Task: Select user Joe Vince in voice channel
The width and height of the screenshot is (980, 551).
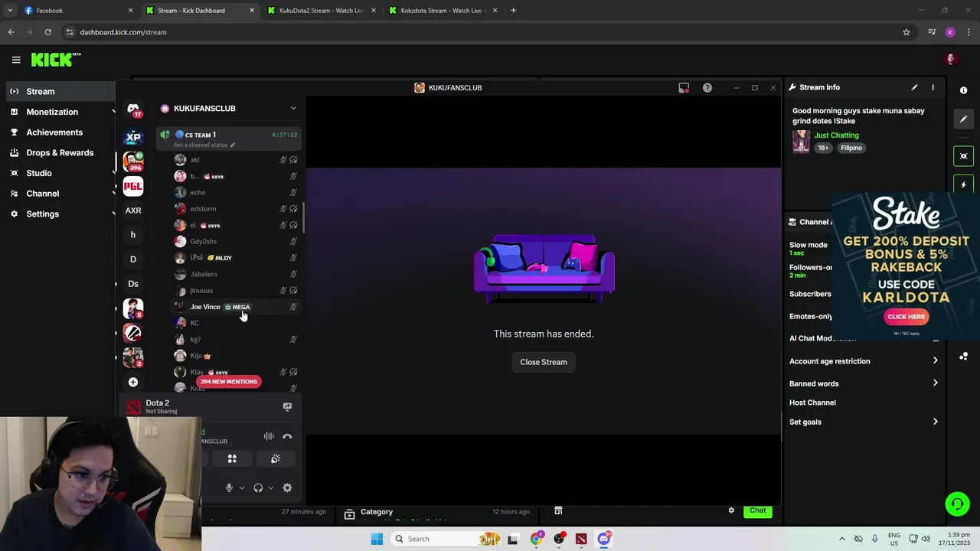Action: [236, 307]
